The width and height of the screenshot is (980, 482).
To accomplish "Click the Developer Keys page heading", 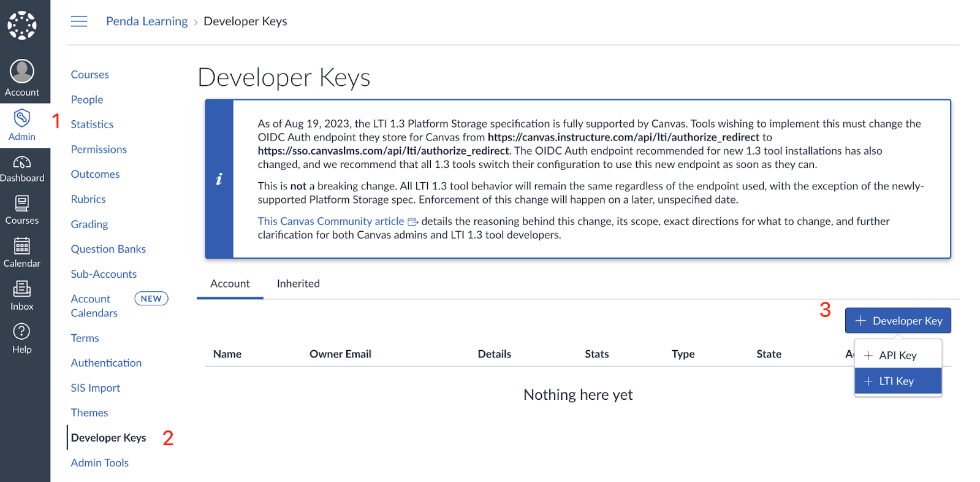I will coord(284,78).
